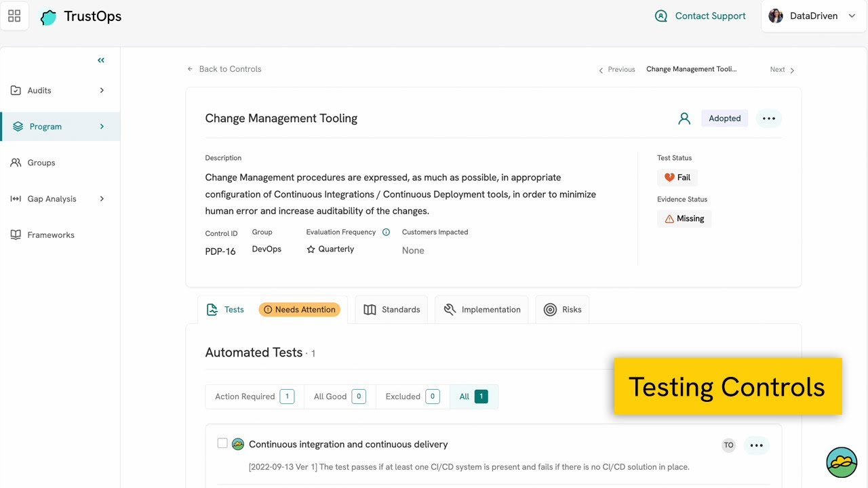Click the Fail test status badge

click(677, 178)
